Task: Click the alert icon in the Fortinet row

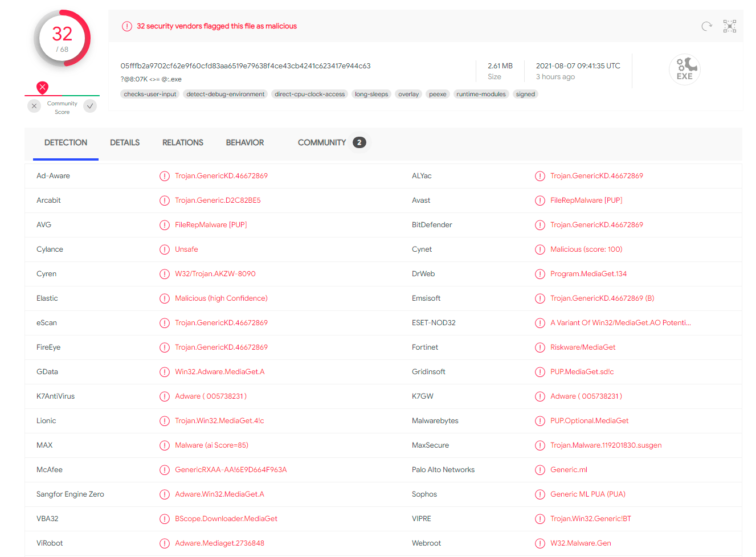Action: tap(540, 347)
